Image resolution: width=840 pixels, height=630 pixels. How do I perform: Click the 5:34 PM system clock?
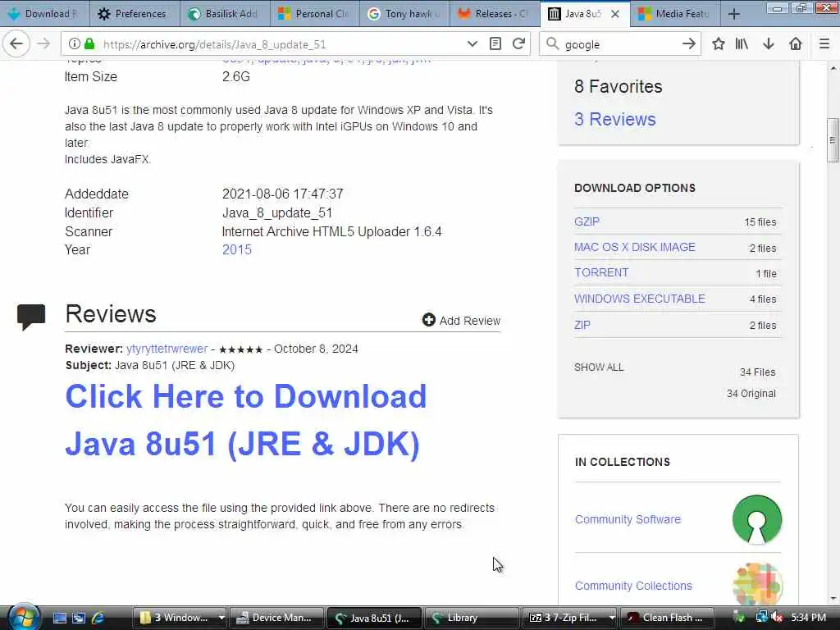click(x=808, y=618)
